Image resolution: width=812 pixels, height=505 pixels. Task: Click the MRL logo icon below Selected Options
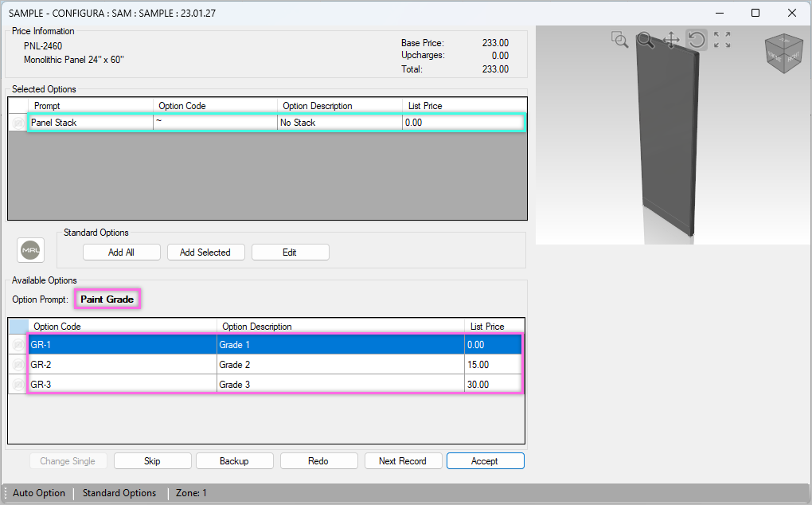[x=30, y=249]
